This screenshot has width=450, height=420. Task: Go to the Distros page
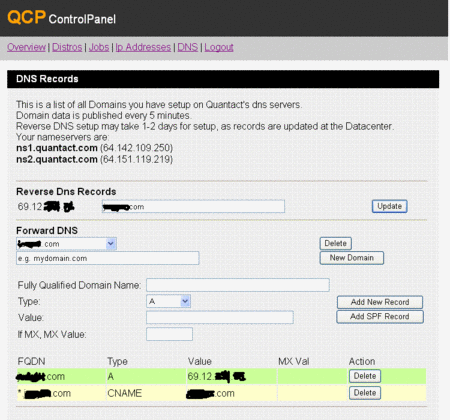67,47
